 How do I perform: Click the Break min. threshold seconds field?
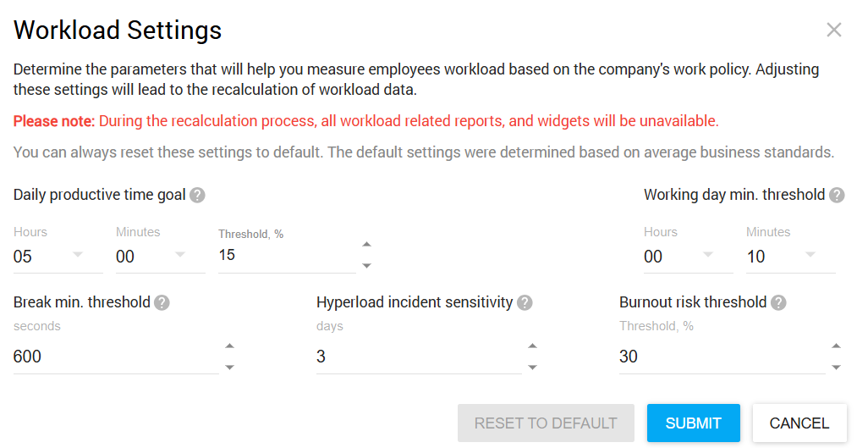[x=114, y=357]
